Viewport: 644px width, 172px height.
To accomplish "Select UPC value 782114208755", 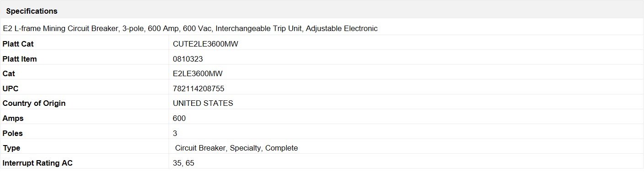I will (199, 89).
